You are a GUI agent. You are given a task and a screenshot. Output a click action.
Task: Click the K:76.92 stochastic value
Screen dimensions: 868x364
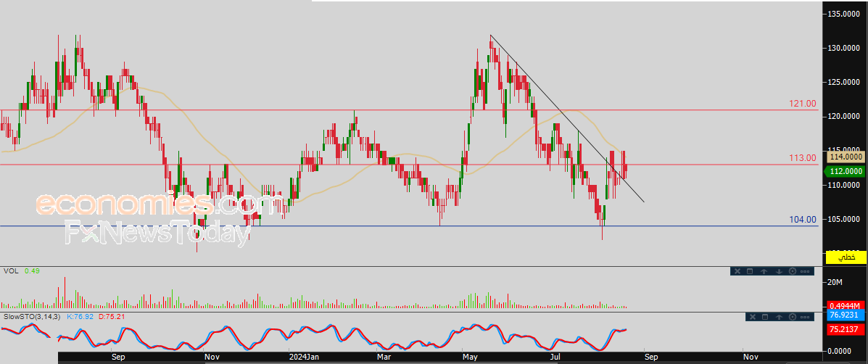(80, 317)
